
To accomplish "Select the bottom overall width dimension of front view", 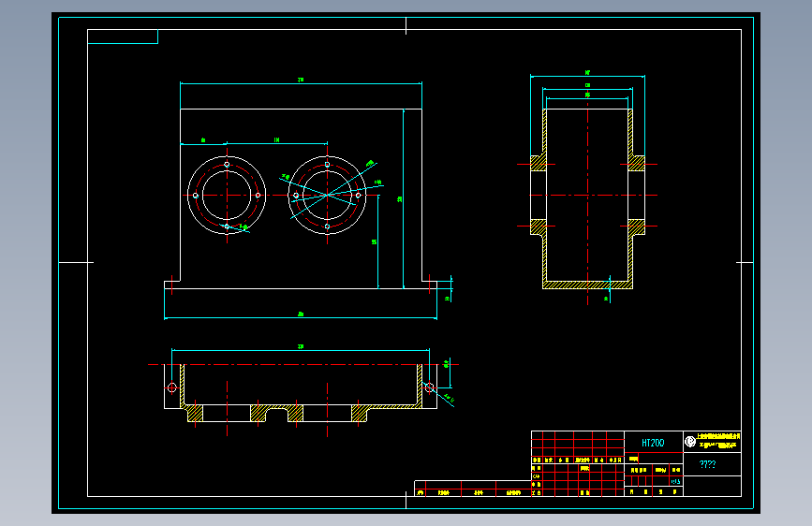I will pos(301,317).
